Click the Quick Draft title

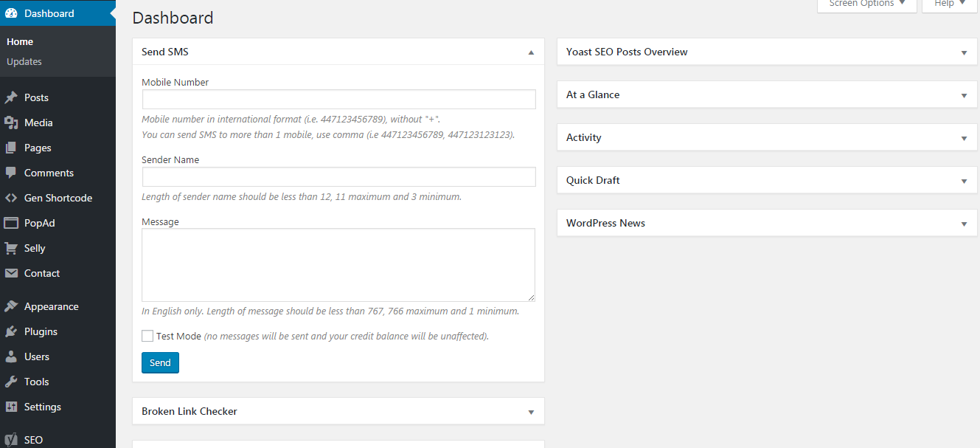593,181
